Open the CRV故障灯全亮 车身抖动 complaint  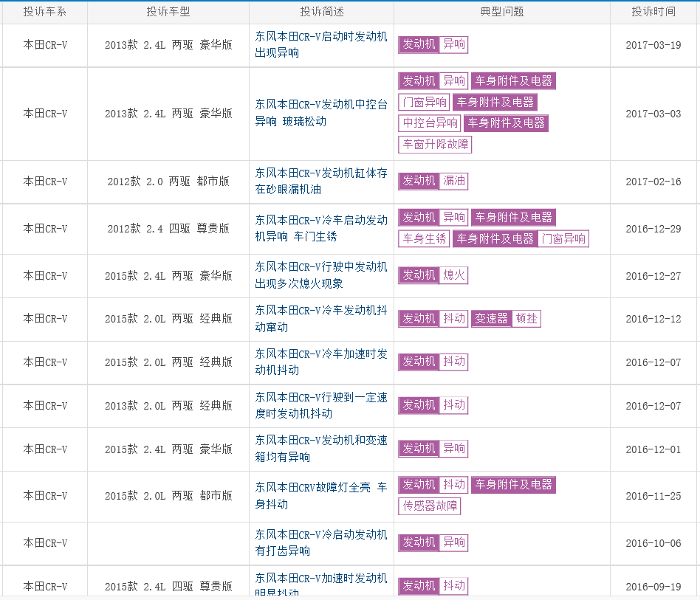[x=320, y=496]
